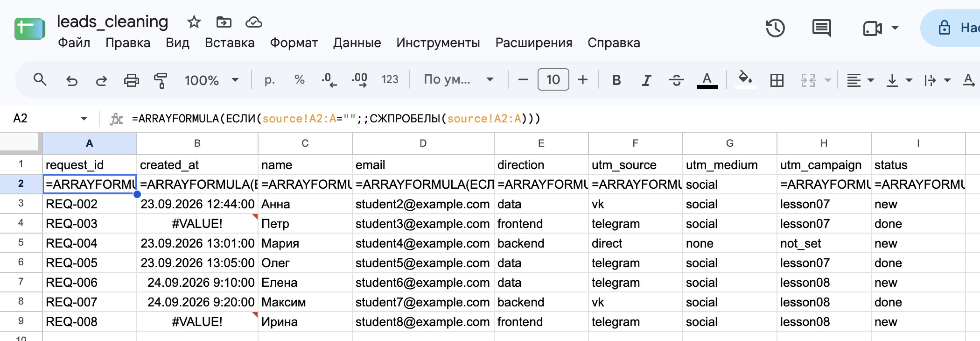Viewport: 980px width, 341px height.
Task: Open the Данные menu
Action: (x=357, y=43)
